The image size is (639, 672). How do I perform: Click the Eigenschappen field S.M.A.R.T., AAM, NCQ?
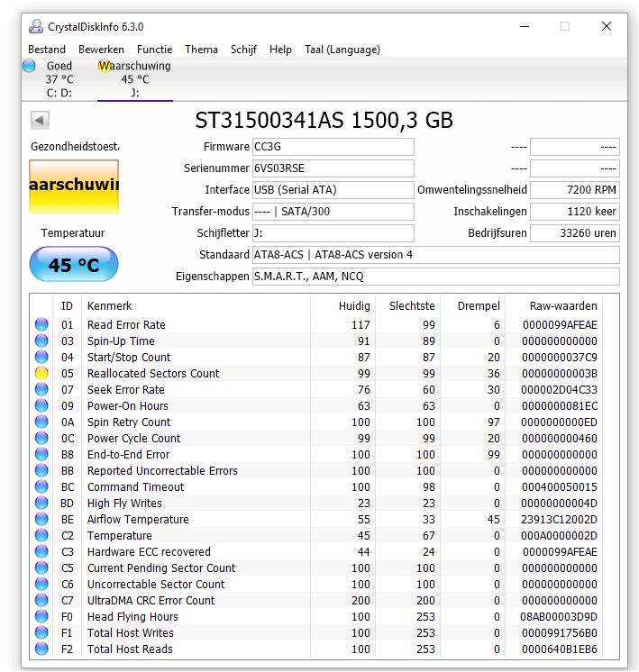[x=435, y=277]
